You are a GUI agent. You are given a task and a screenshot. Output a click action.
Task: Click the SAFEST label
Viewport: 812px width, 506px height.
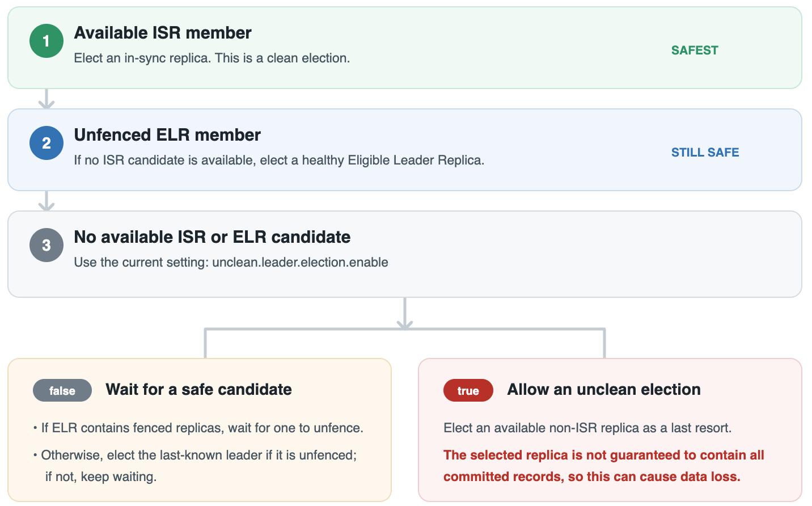tap(695, 50)
